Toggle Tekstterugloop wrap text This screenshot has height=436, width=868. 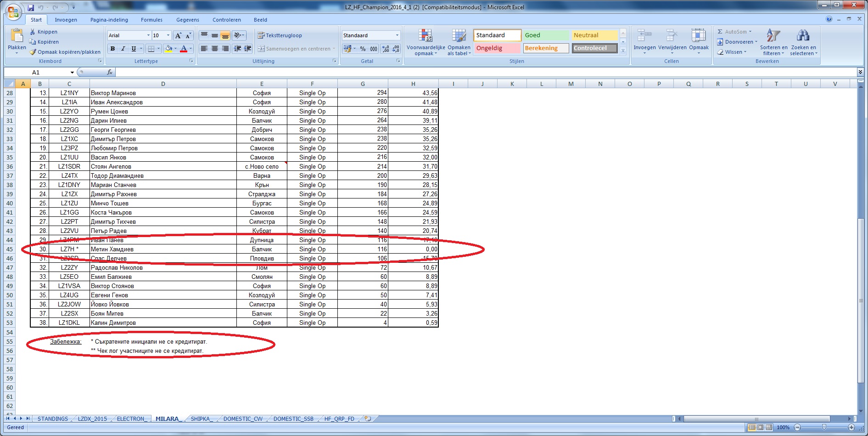coord(280,35)
